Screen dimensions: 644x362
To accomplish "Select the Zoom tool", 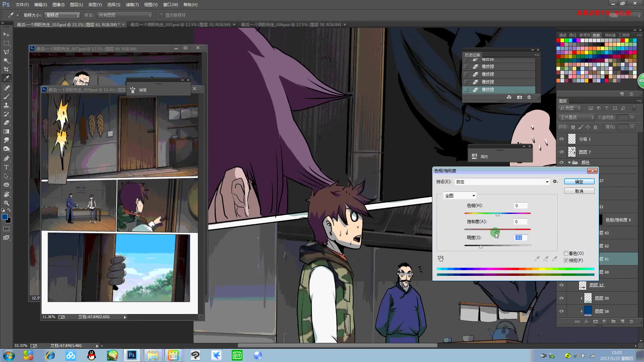I will point(6,203).
